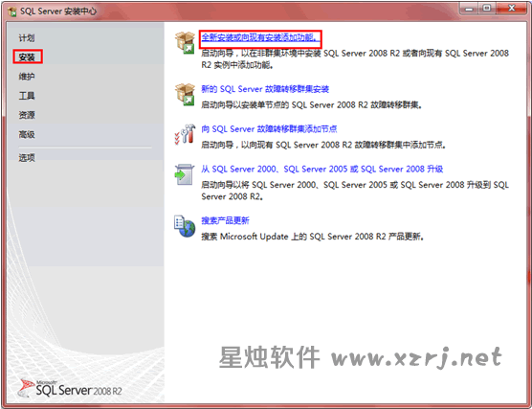
Task: Go to the 资源 section
Action: tap(27, 115)
